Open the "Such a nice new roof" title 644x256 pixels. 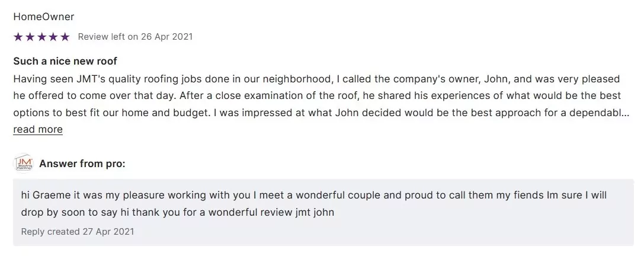click(x=65, y=61)
